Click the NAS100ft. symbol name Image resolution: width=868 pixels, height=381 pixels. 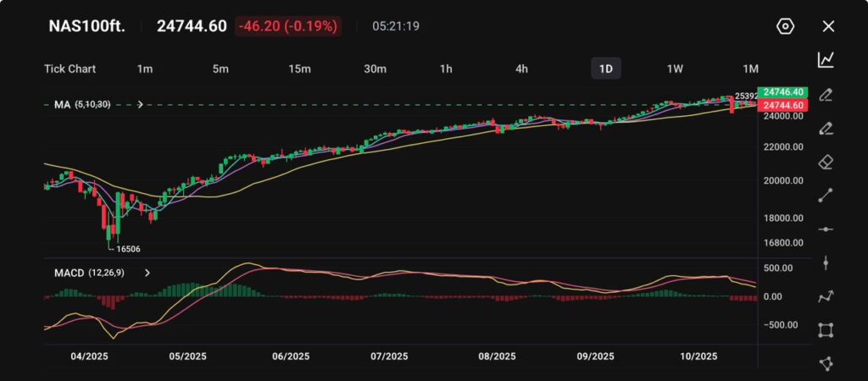pos(86,26)
